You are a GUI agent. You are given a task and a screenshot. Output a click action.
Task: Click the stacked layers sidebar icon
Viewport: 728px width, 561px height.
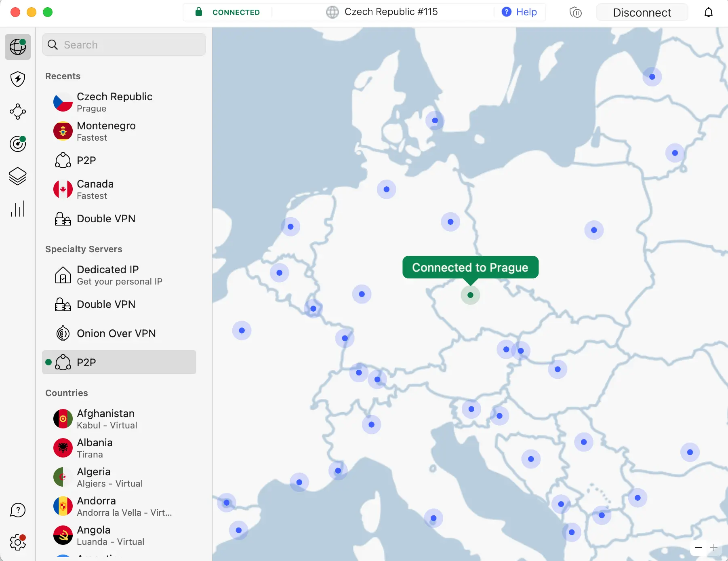coord(18,176)
